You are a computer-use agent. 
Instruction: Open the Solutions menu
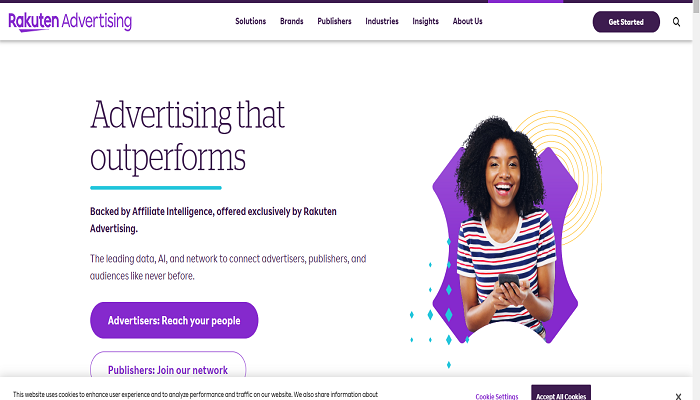coord(250,21)
